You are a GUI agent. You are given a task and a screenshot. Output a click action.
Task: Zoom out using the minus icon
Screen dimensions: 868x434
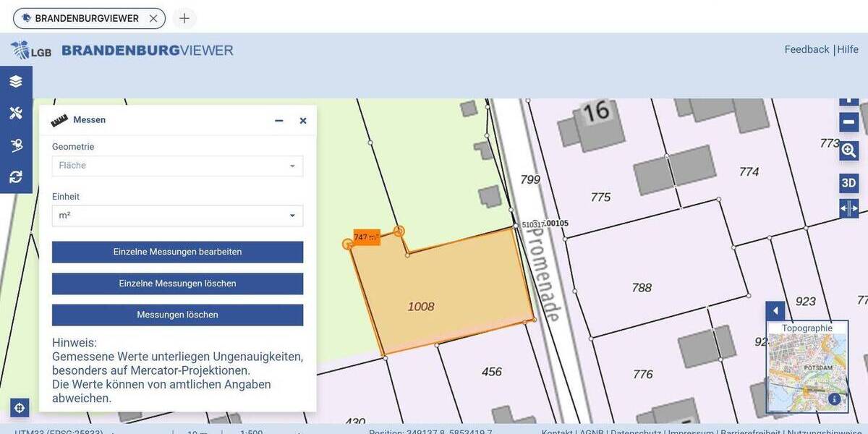848,122
